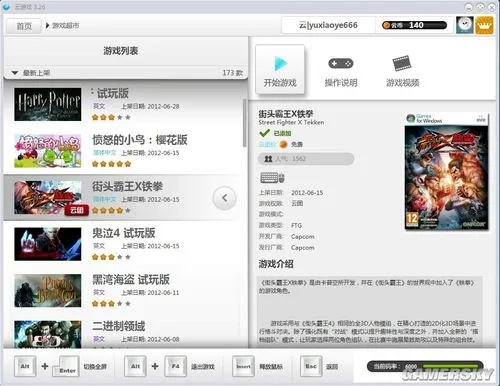Open 游戏视频 film icon

click(402, 63)
